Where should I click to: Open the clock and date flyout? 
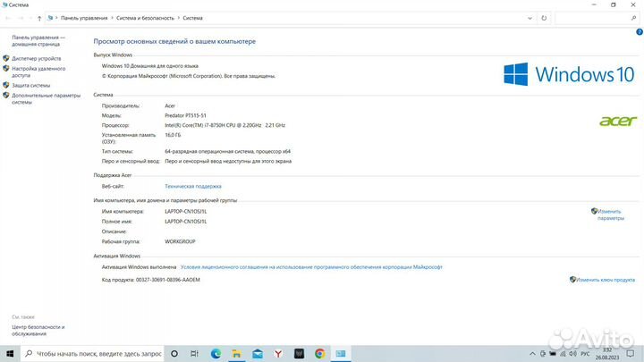point(607,353)
